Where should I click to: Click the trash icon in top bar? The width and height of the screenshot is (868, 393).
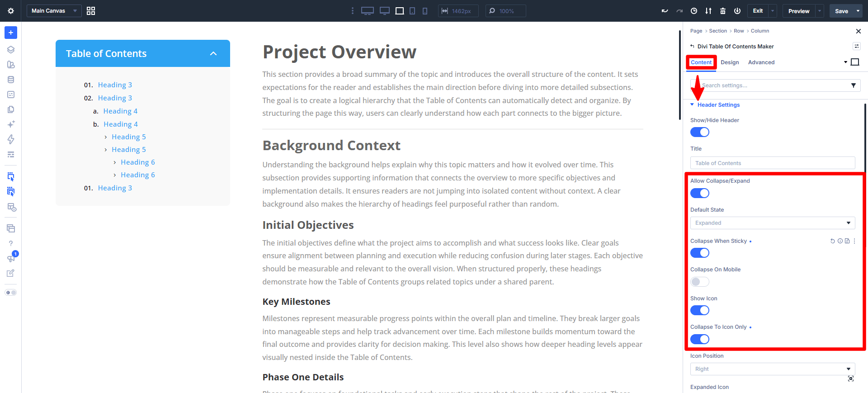[723, 11]
